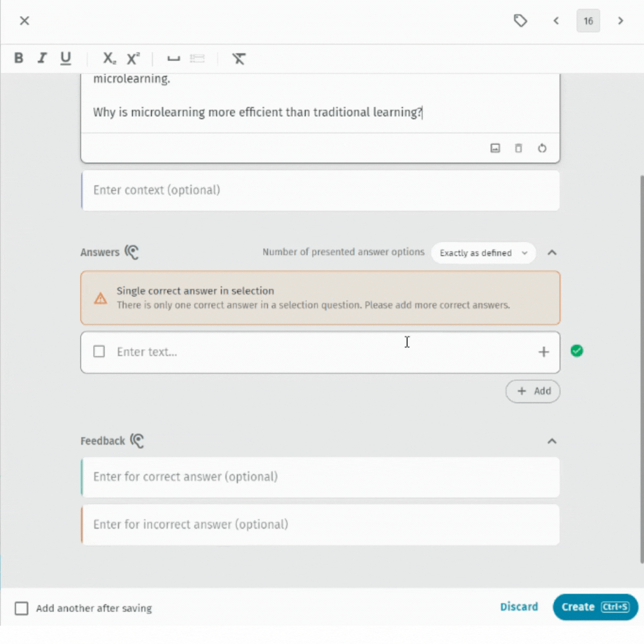Collapse the Answers section
644x644 pixels.
[552, 253]
